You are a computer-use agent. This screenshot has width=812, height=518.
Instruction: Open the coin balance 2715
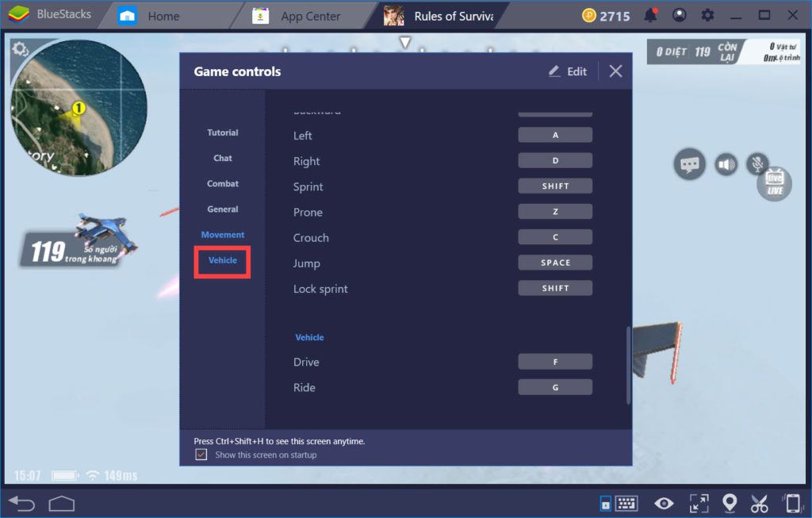coord(606,16)
